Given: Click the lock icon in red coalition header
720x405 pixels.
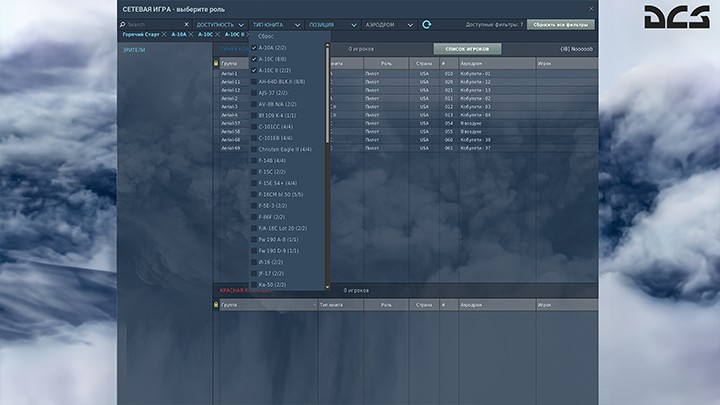Looking at the screenshot, I should (x=218, y=303).
